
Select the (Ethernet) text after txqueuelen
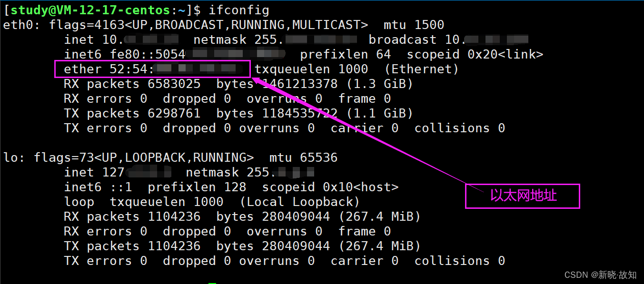pyautogui.click(x=422, y=69)
